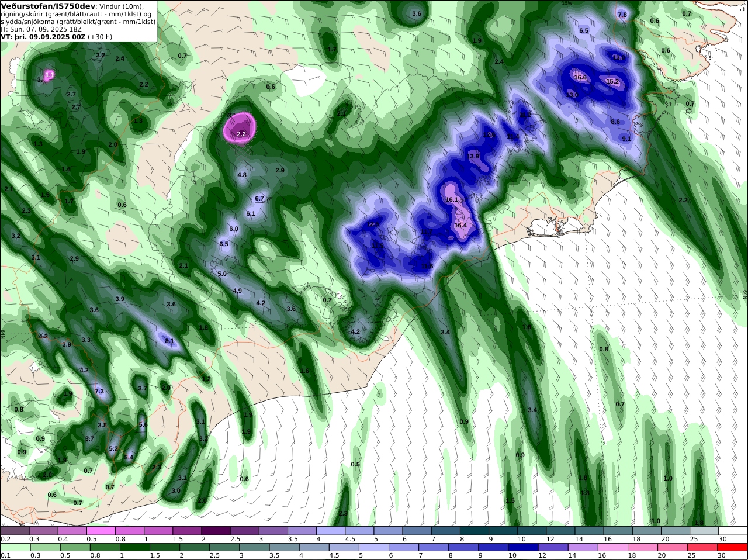Image resolution: width=748 pixels, height=560 pixels.
Task: Click the 8.1 precipitation value
Action: 169,341
